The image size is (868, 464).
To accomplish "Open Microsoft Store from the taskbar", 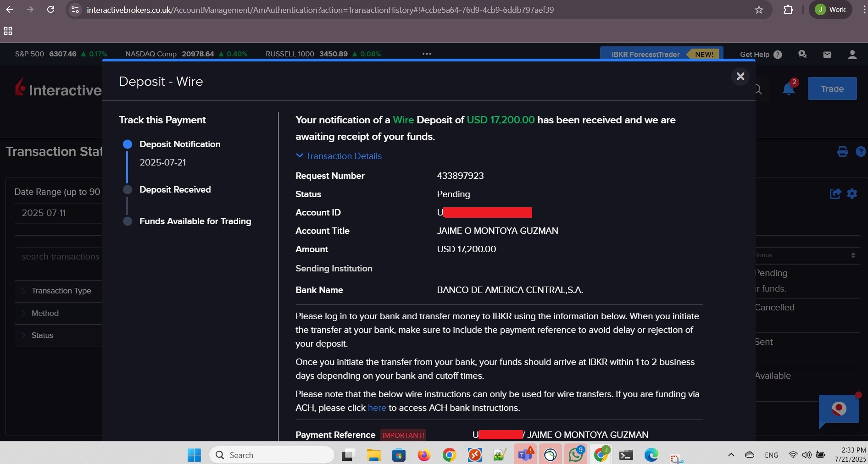I will click(x=399, y=455).
